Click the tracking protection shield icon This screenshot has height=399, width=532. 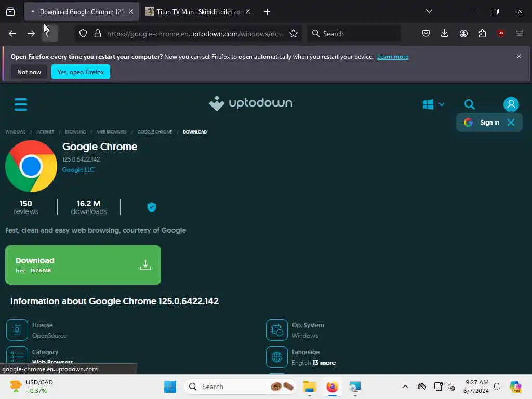click(83, 34)
